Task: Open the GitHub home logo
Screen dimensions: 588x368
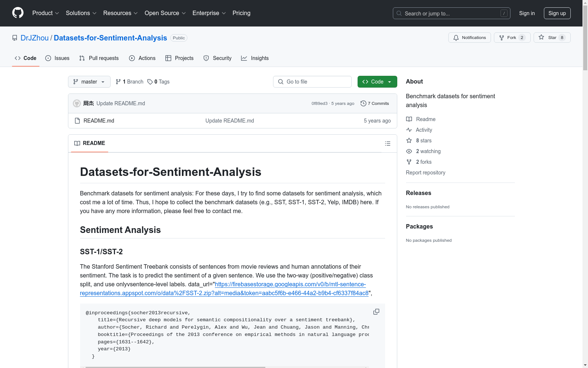Action: pos(18,13)
